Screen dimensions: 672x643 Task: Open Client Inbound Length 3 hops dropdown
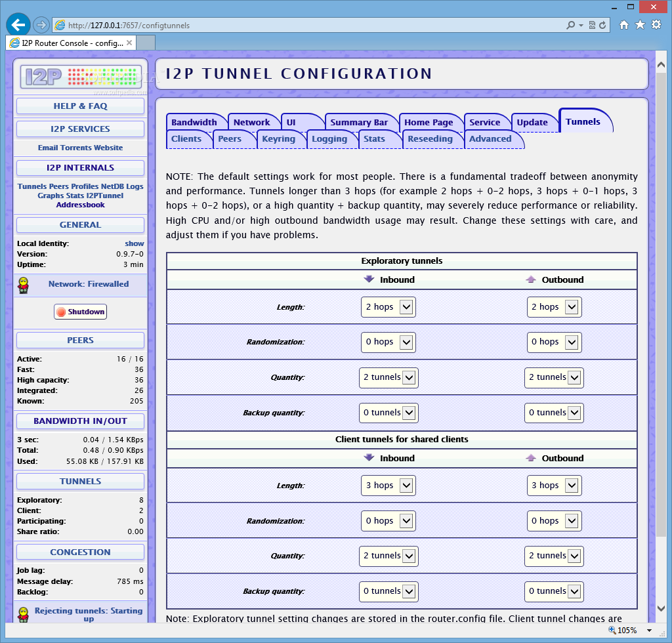[x=388, y=486]
